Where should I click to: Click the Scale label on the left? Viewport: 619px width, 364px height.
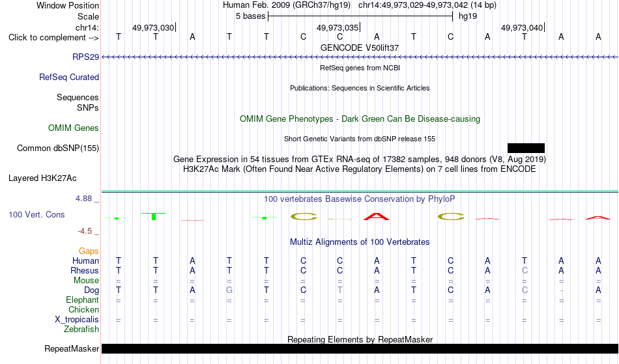88,16
